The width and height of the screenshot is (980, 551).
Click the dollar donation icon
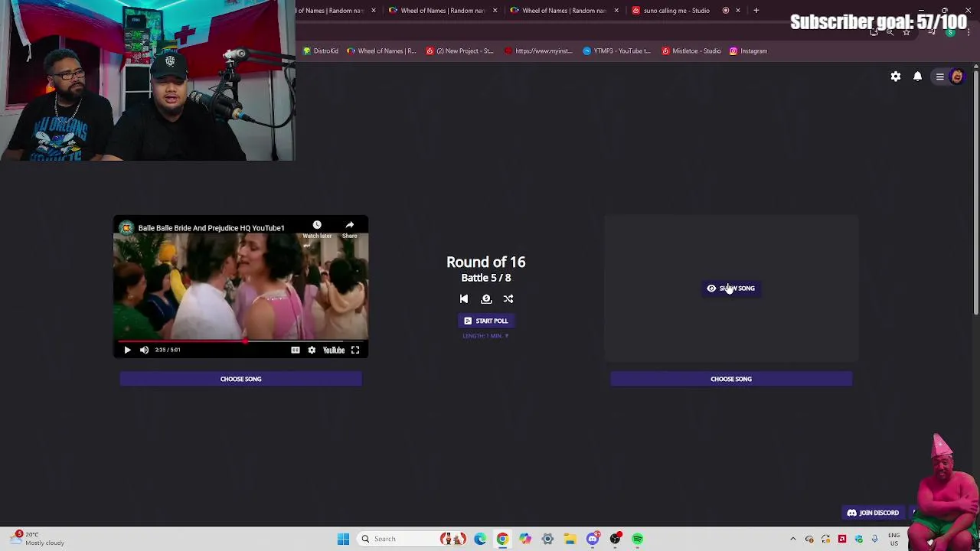pos(486,299)
